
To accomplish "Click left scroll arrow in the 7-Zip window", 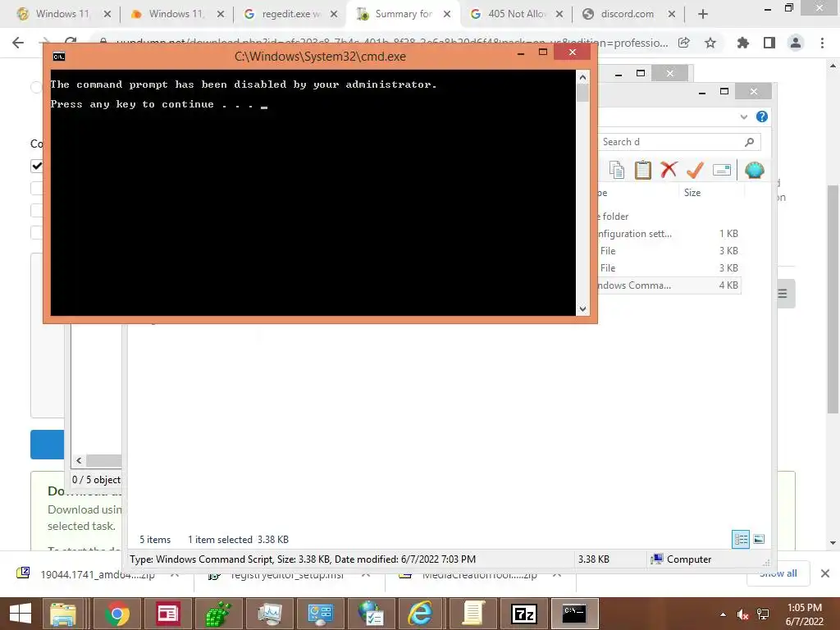I will pos(79,461).
